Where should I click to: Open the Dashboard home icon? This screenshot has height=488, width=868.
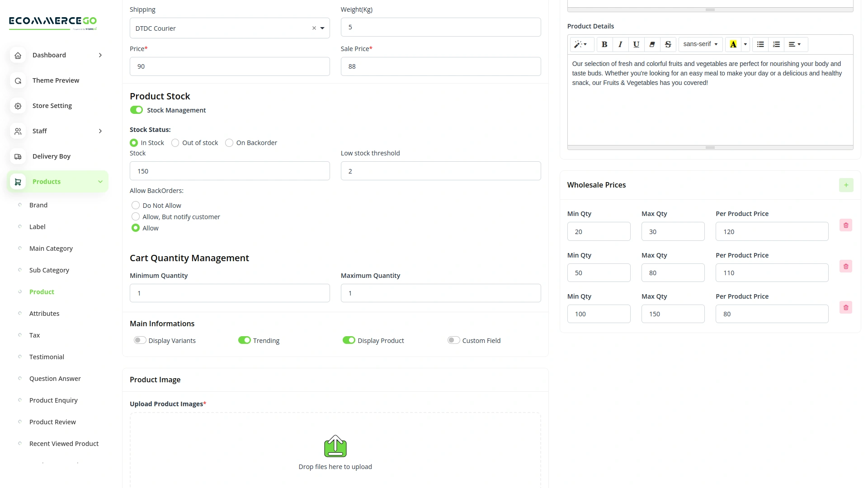pos(18,55)
